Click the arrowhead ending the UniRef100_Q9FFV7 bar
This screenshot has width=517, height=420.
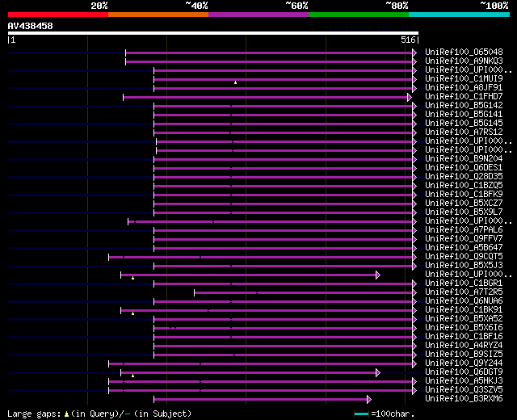414,239
